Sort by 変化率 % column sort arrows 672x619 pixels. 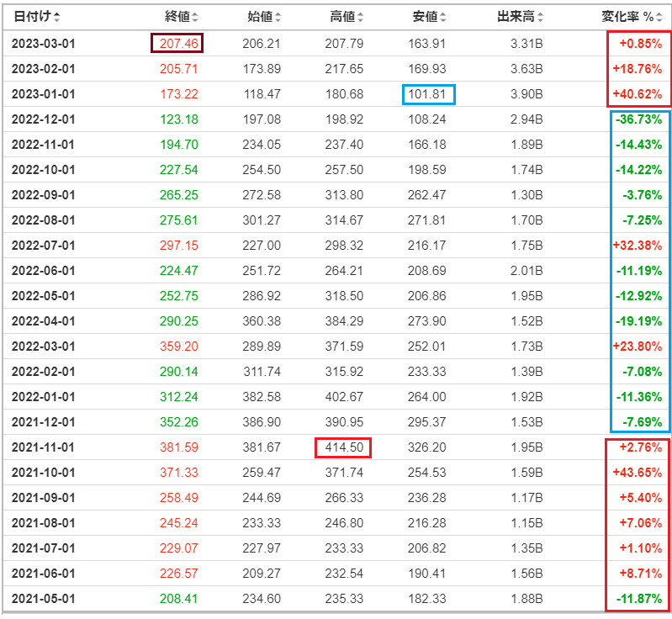pos(659,17)
